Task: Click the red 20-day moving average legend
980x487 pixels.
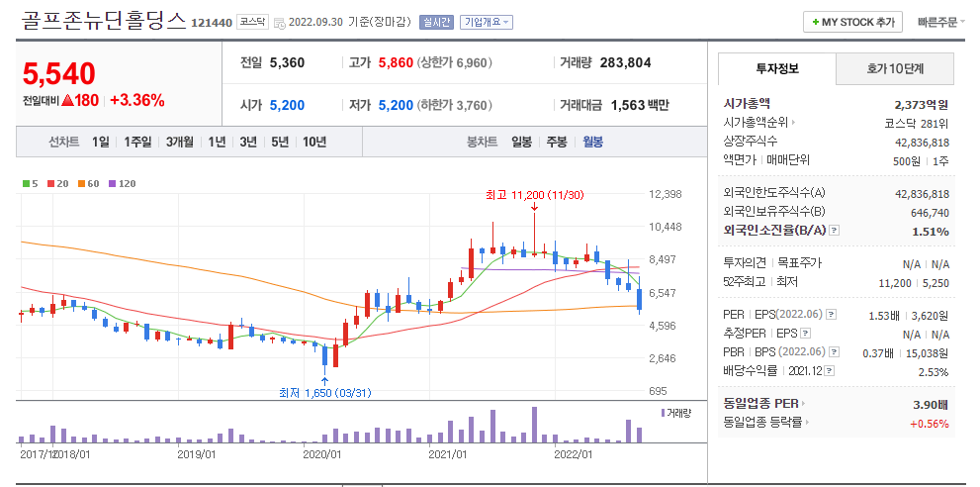Action: point(57,184)
